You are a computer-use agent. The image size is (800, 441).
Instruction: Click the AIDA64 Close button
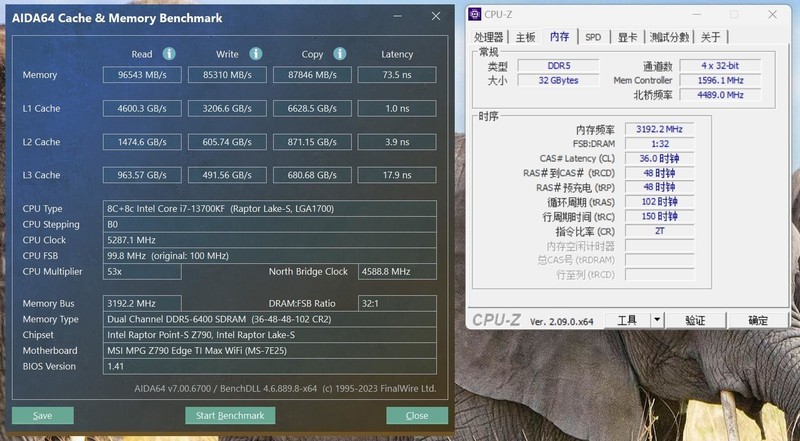tap(417, 415)
